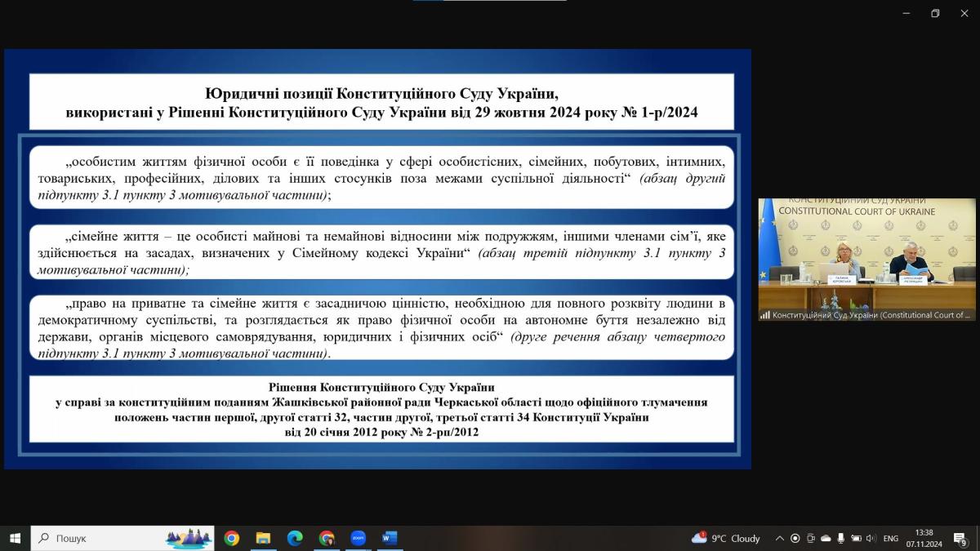The image size is (980, 551).
Task: Expand the hidden system tray icons
Action: [x=780, y=539]
